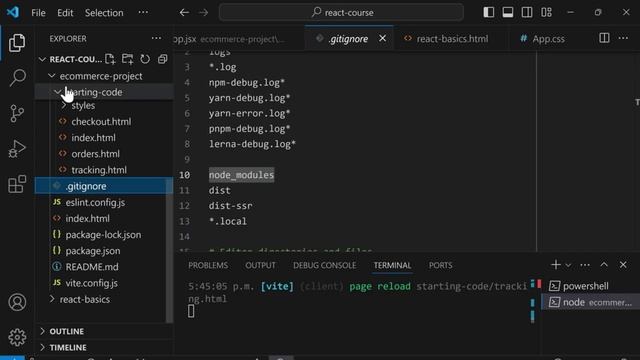
Task: Open Explorer views and more actions menu
Action: click(156, 38)
